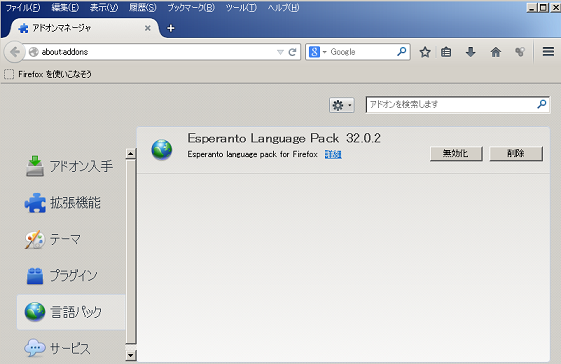Open Firefox を使いこなそう bookmark
Viewport: 561px width, 364px height.
tap(48, 74)
